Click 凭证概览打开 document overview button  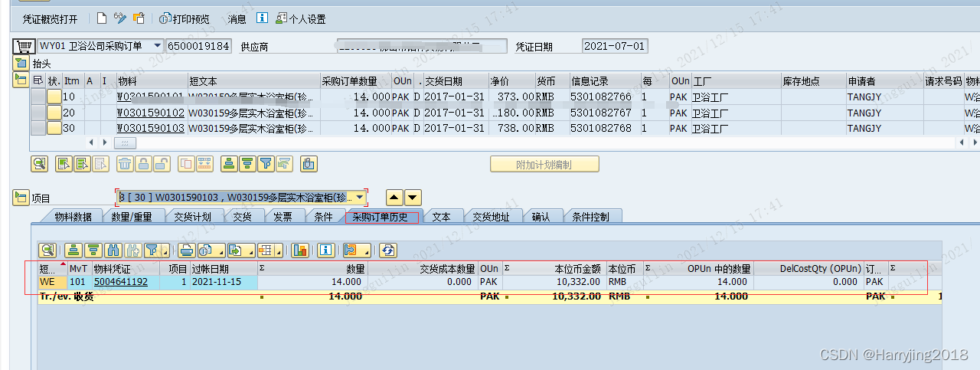50,18
